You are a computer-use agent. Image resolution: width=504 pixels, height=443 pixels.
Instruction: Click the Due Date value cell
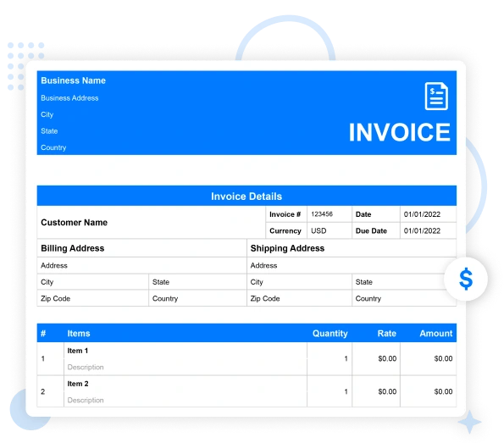428,231
